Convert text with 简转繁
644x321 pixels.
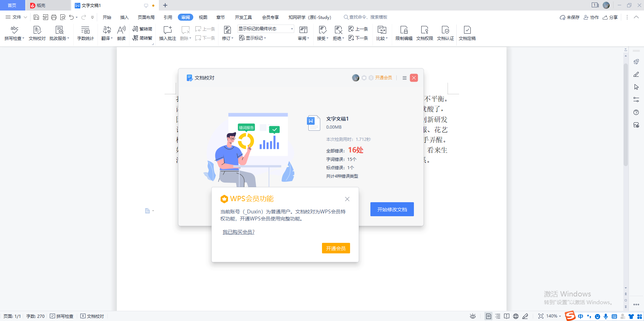(142, 38)
